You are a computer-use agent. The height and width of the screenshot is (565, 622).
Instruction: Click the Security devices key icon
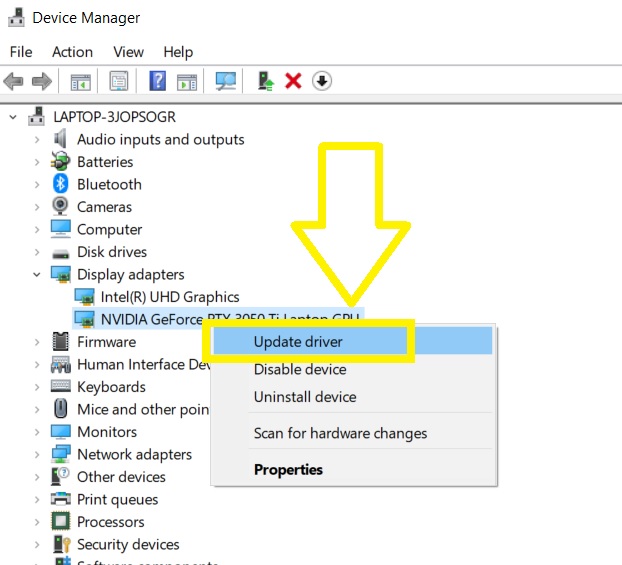click(61, 544)
